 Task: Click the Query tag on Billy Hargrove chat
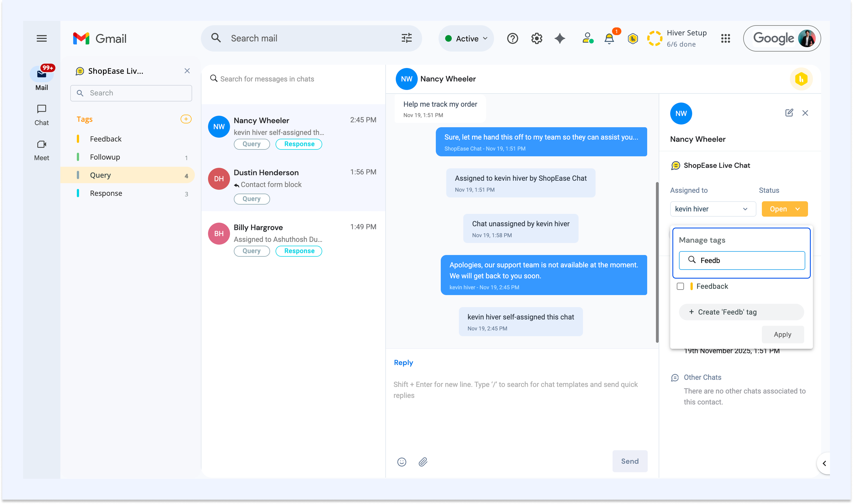click(x=251, y=251)
